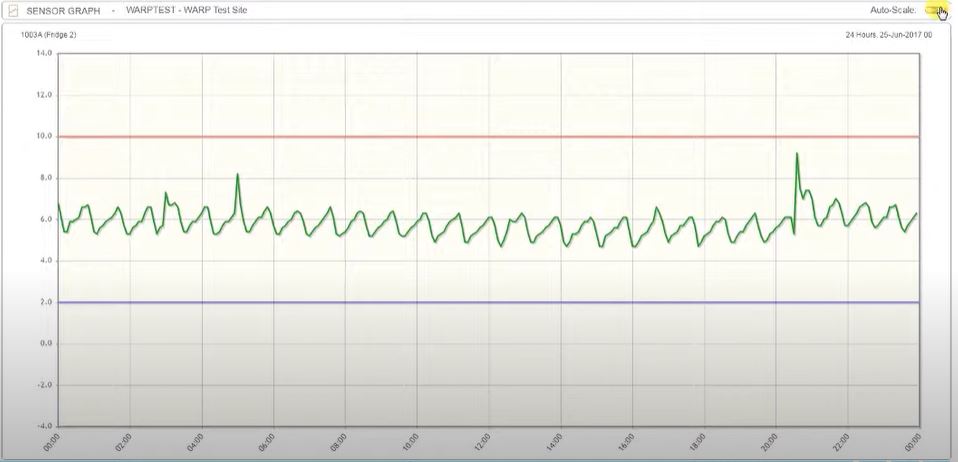
Task: Click the Auto-Scale text label
Action: click(x=893, y=10)
